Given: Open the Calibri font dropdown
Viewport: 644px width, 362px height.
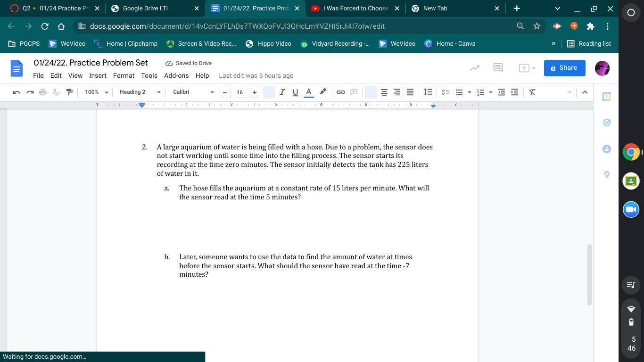Looking at the screenshot, I should (x=193, y=92).
